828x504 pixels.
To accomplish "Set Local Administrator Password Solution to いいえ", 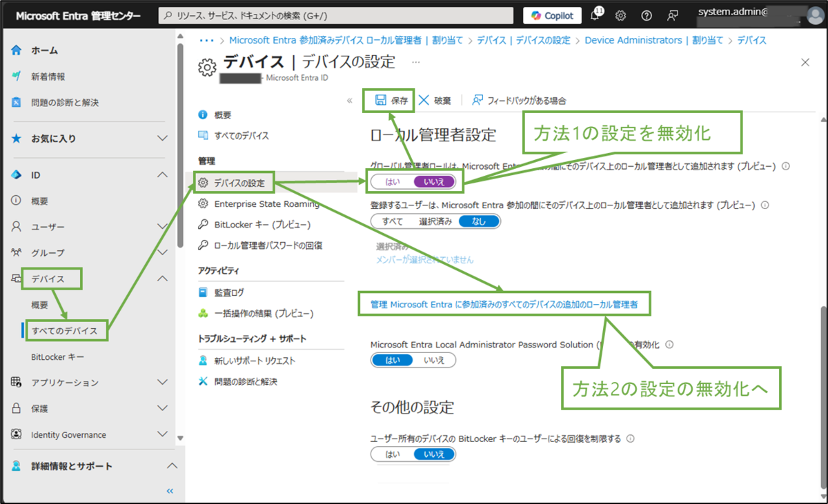I will point(434,360).
